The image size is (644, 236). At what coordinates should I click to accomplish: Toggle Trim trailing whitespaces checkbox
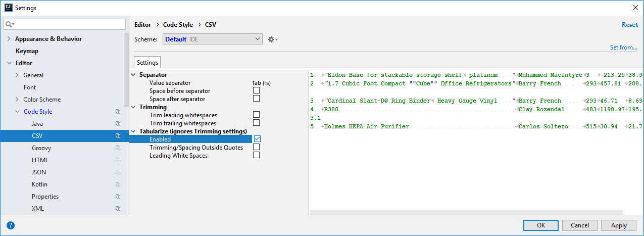coord(257,123)
